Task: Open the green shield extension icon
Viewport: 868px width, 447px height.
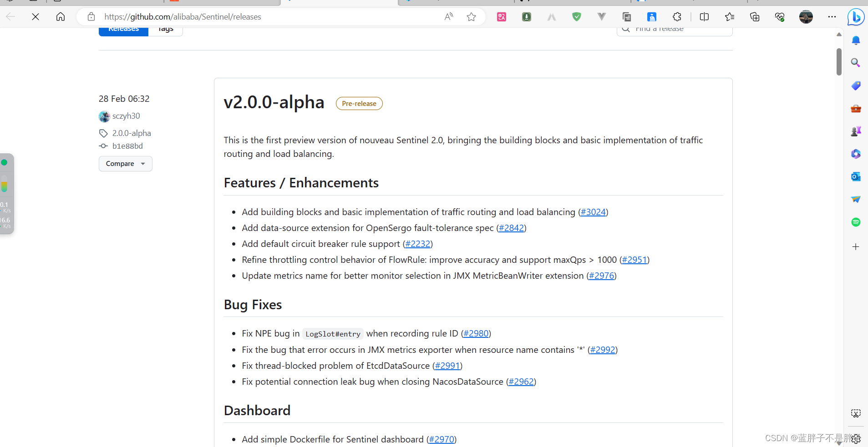Action: point(577,17)
